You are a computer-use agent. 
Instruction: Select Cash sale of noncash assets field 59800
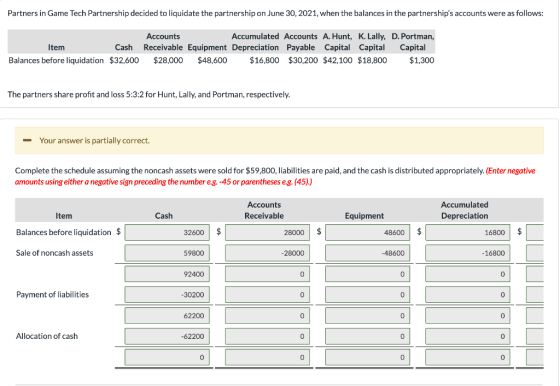167,253
